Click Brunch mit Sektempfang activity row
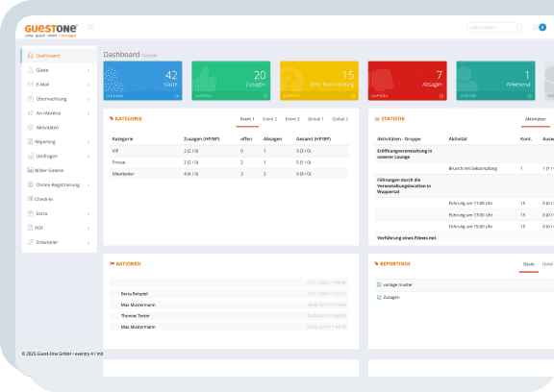Viewport: 554px width, 392px height. point(465,168)
